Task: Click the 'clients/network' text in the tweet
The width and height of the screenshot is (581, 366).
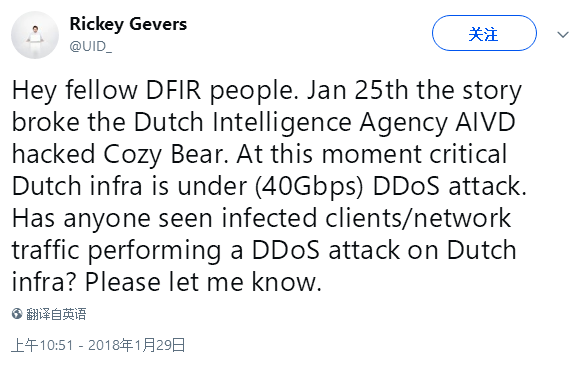Action: tap(418, 218)
